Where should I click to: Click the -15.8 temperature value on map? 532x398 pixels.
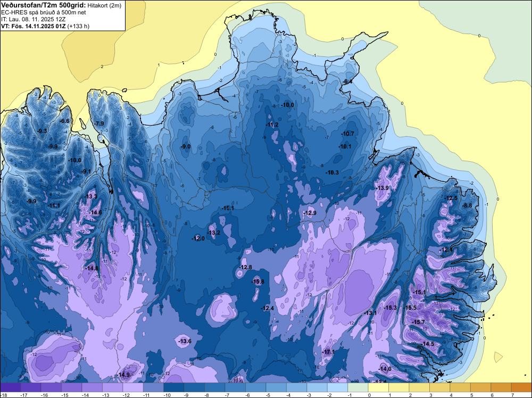click(258, 281)
